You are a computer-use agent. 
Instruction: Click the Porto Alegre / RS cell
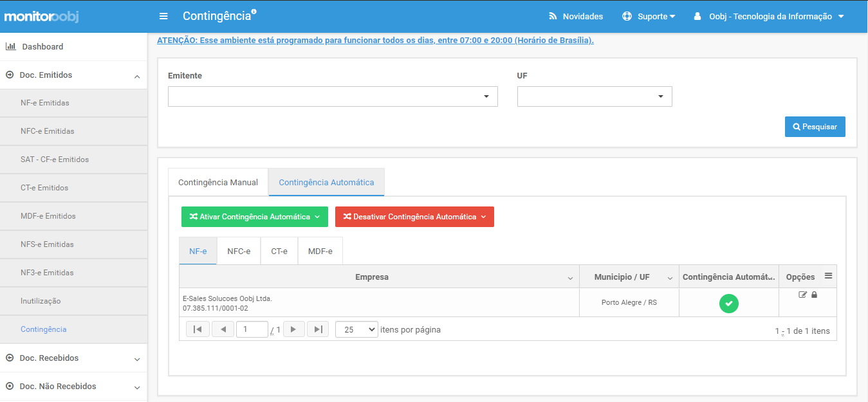629,302
